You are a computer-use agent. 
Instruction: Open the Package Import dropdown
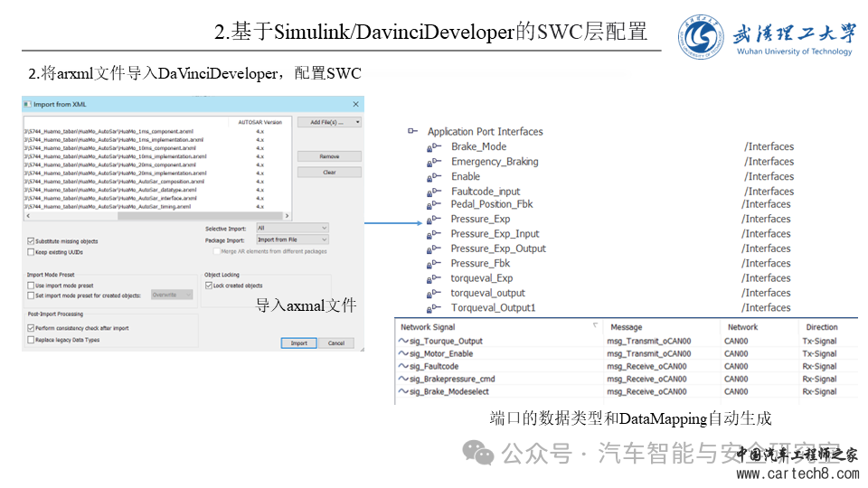[x=292, y=239]
